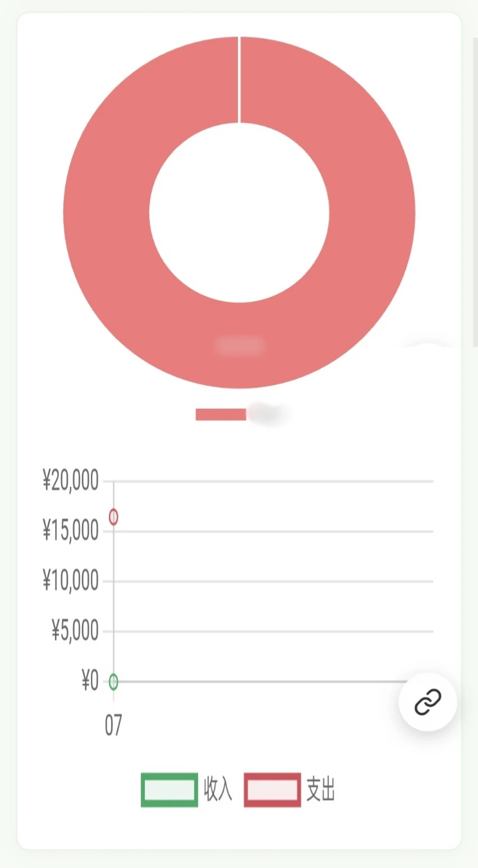Click the ¥10,000 y-axis label
This screenshot has height=868, width=478.
[x=71, y=581]
